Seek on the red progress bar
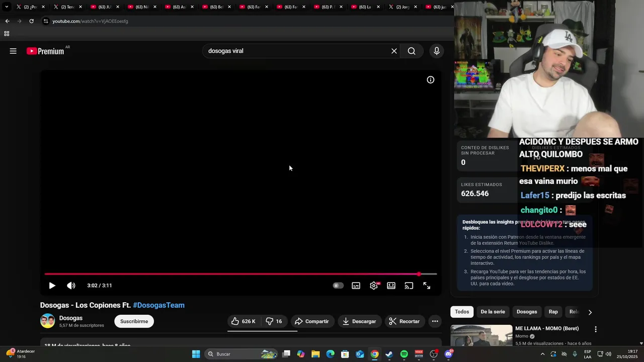The image size is (644, 362). [x=240, y=274]
